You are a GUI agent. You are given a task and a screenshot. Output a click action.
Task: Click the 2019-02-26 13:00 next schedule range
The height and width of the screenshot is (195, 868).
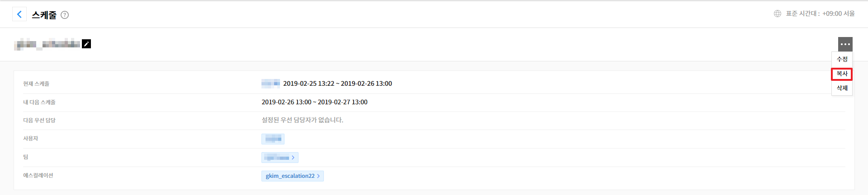314,102
